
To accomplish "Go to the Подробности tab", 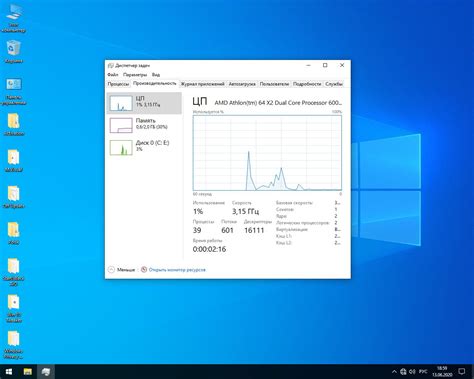I will pyautogui.click(x=307, y=84).
